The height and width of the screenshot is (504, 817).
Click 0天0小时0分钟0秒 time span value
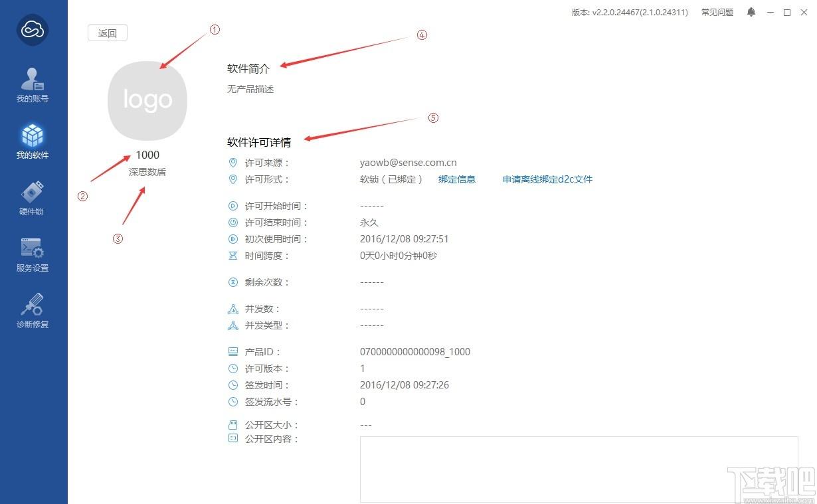[399, 256]
